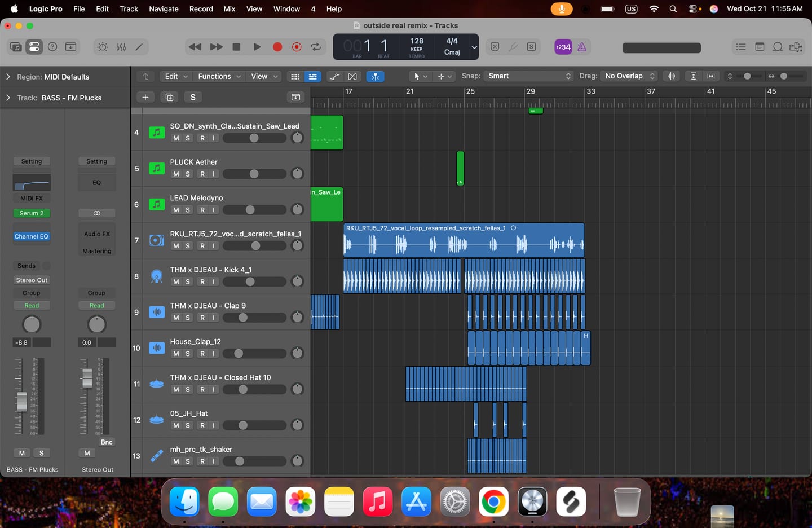Click the Channel EQ plugin button
812x528 pixels.
[x=32, y=236]
